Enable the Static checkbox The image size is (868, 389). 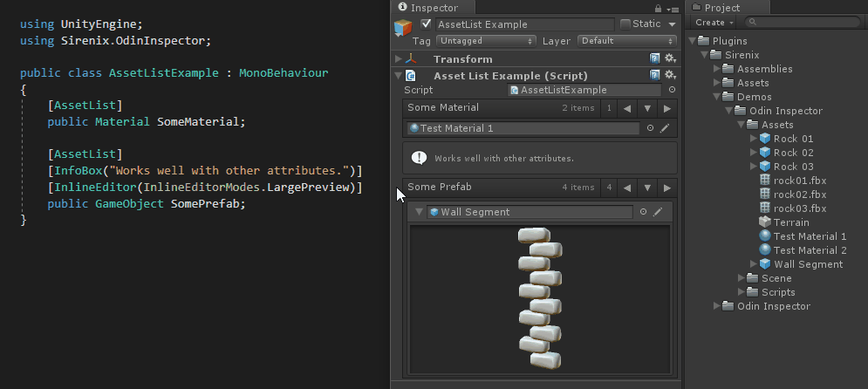coord(625,24)
